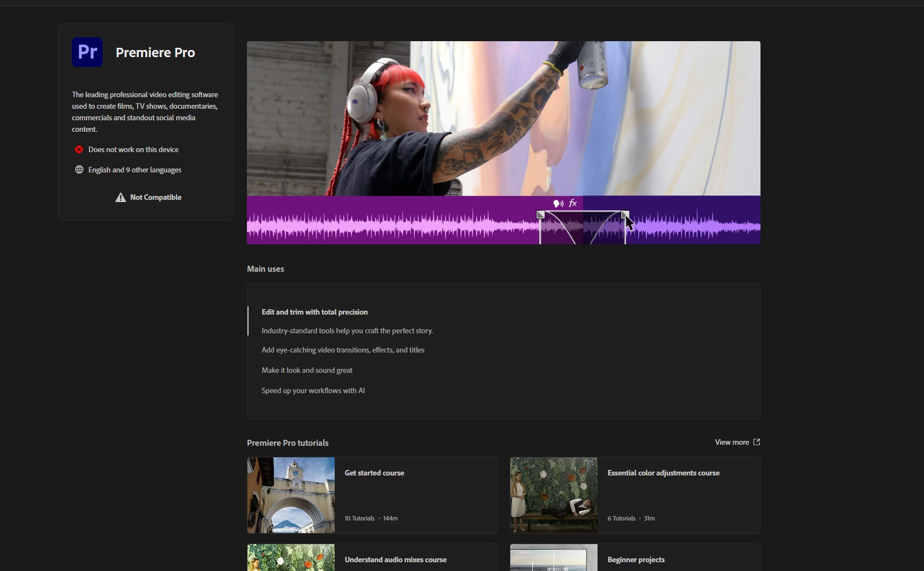This screenshot has width=924, height=571.
Task: Click the Does not work on this device text
Action: [133, 149]
